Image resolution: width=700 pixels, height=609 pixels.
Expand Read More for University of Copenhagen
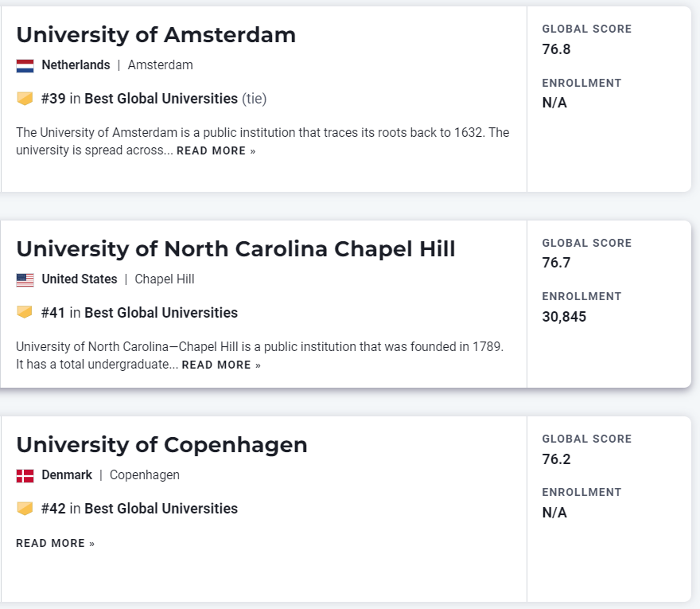click(55, 544)
